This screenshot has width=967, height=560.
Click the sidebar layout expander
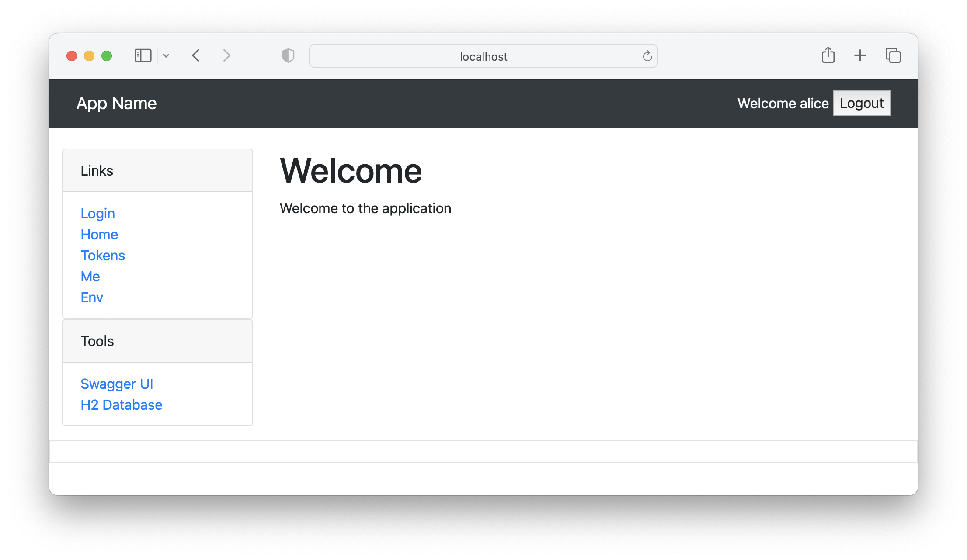click(143, 56)
